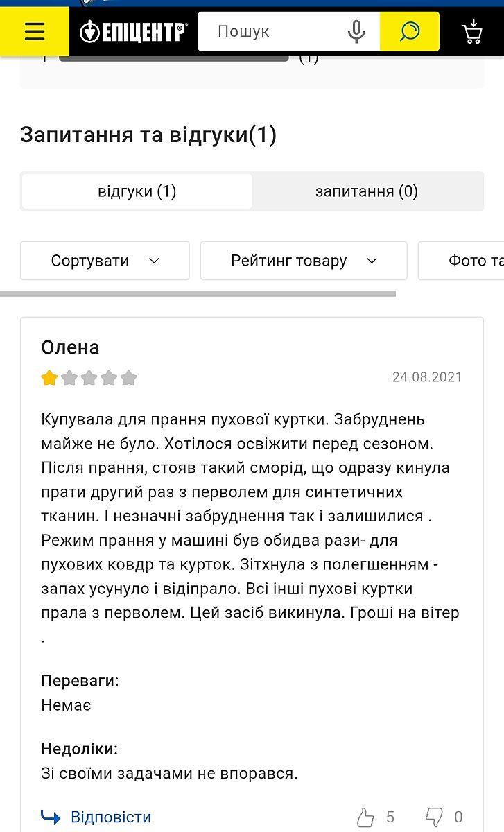Open the shopping cart
Viewport: 504px width, 832px height.
[x=472, y=32]
